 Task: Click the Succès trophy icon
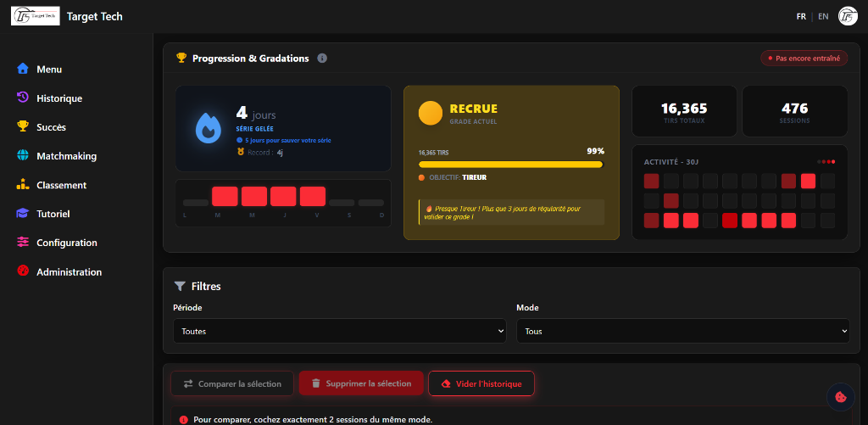click(x=23, y=126)
